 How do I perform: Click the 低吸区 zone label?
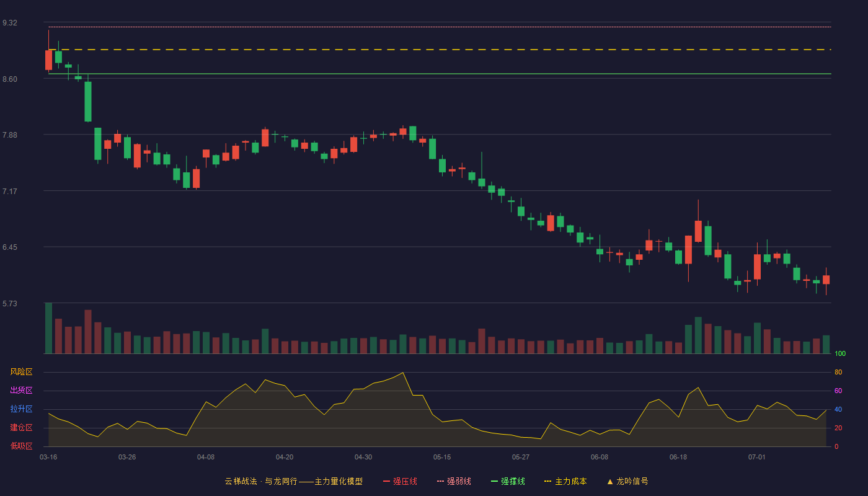[x=21, y=446]
